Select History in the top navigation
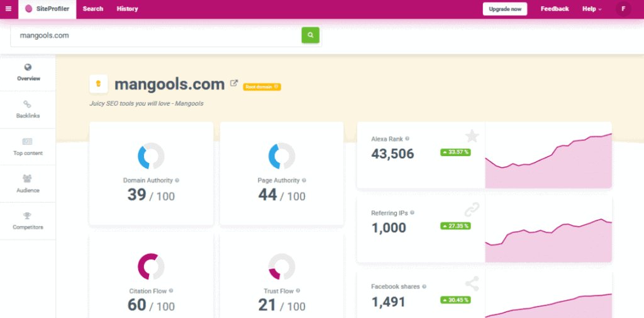The image size is (644, 318). click(x=127, y=9)
